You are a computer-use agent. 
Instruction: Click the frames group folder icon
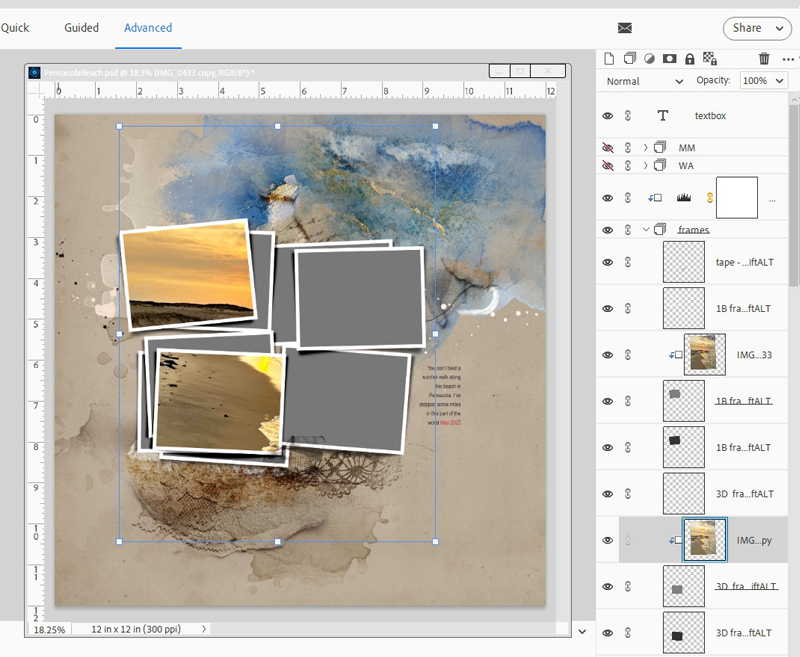click(660, 230)
